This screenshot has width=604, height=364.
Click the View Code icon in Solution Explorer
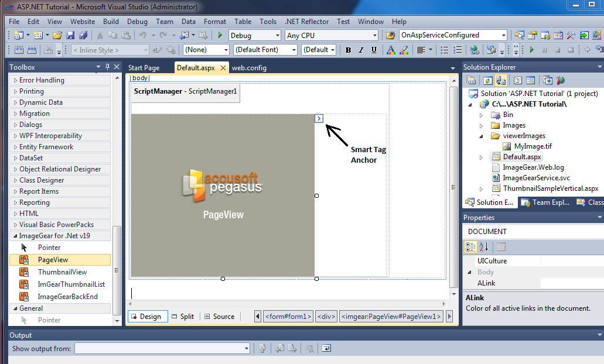(x=518, y=80)
